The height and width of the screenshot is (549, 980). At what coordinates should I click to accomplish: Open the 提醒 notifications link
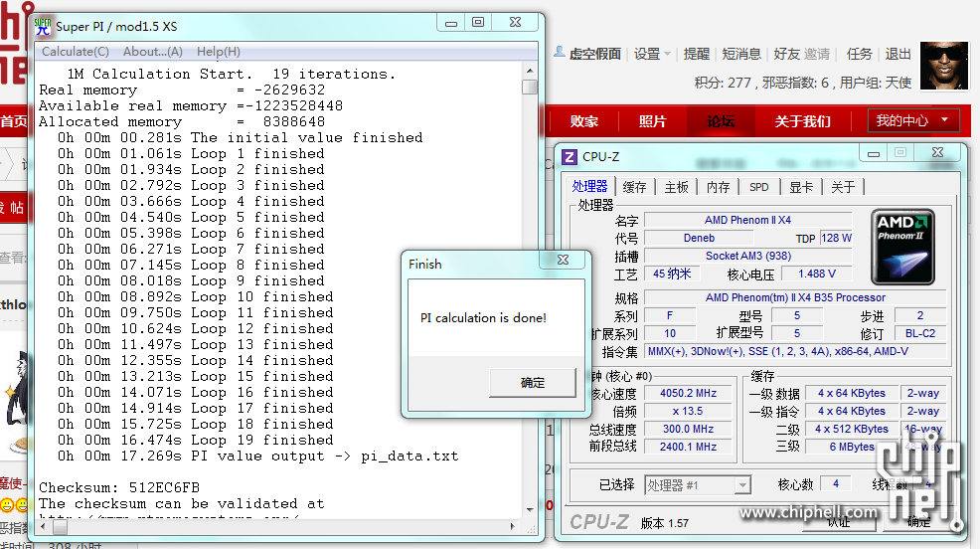(697, 54)
